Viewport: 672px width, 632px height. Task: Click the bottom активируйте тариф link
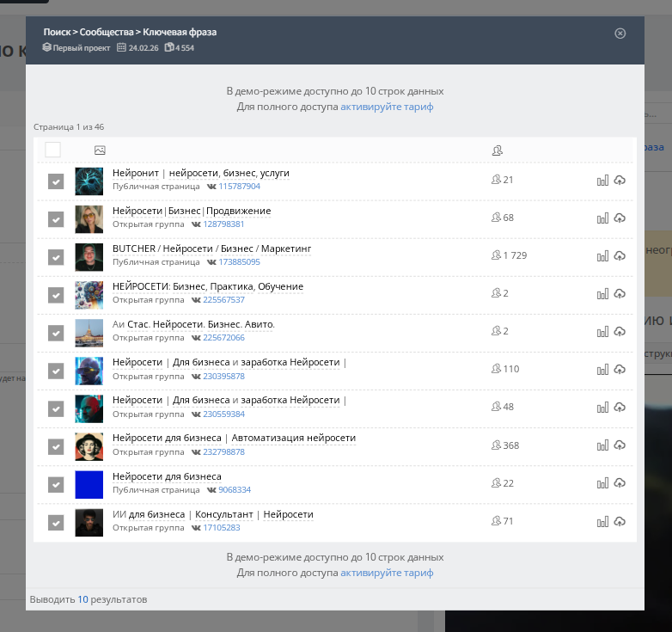coord(387,573)
